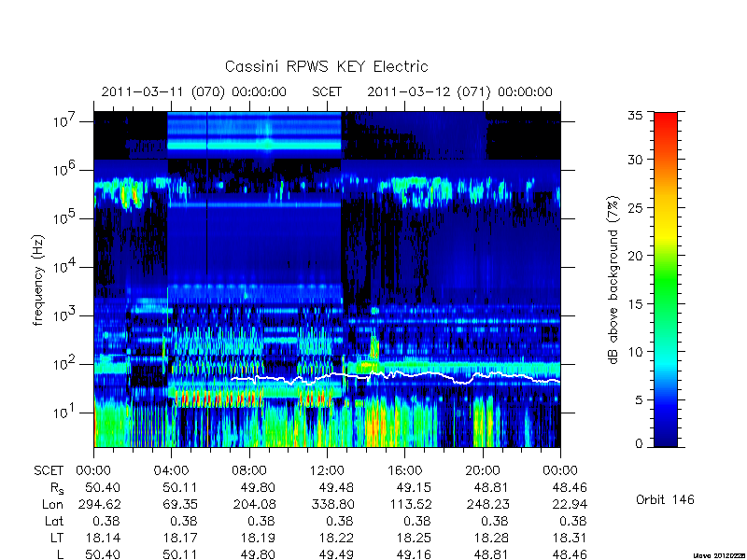
Task: Click L row value "49.49"
Action: tap(336, 554)
